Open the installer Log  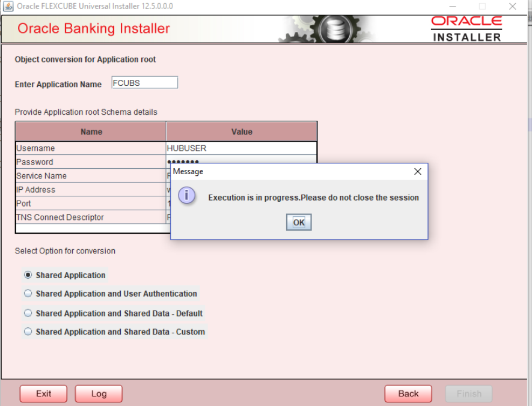coord(98,393)
